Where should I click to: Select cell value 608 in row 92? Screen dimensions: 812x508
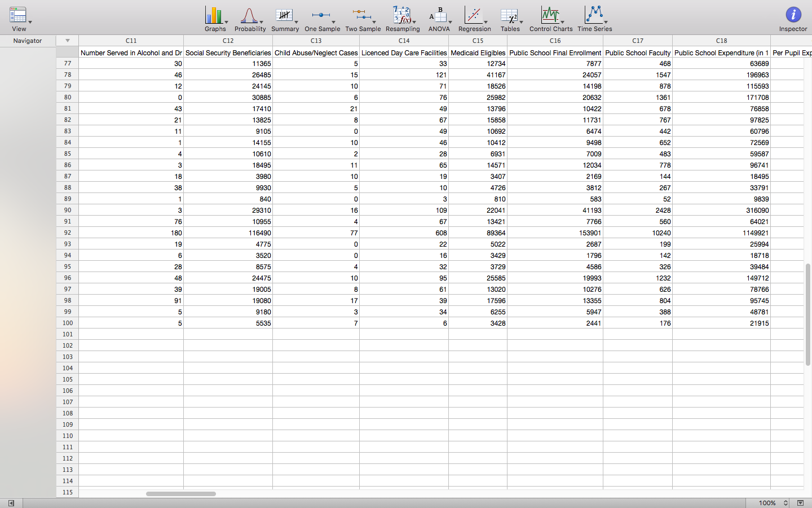[x=404, y=233]
